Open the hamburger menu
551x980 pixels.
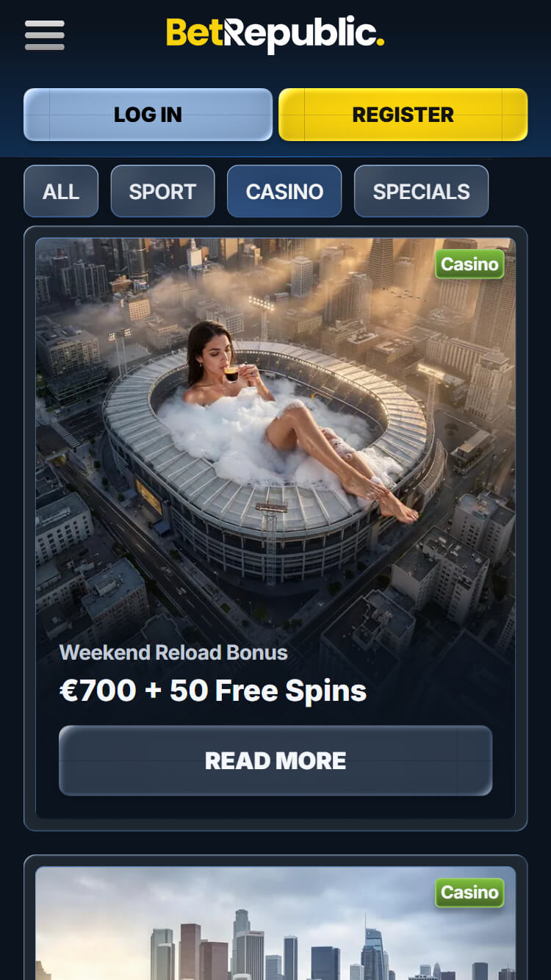point(45,35)
